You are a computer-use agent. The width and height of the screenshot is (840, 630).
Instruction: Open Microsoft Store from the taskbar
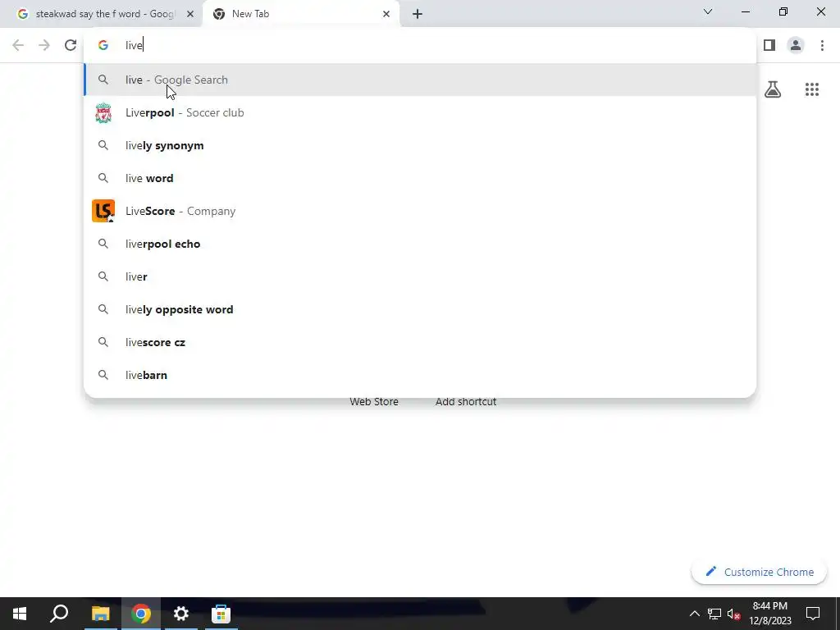point(221,614)
